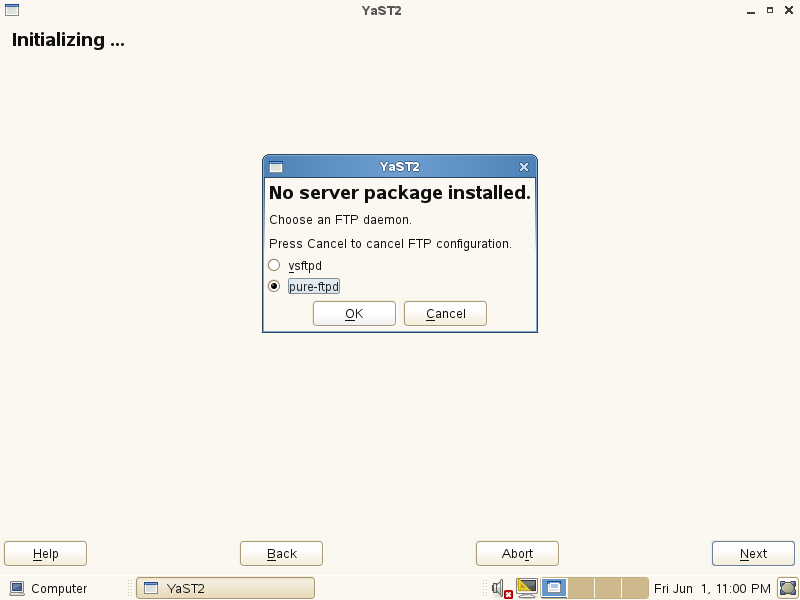Maximize the main YaST2 window
Screen dimensions: 800x600
[770, 10]
